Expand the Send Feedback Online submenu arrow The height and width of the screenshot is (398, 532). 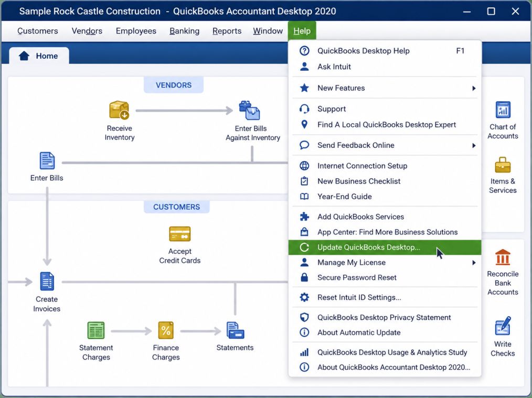pyautogui.click(x=474, y=145)
